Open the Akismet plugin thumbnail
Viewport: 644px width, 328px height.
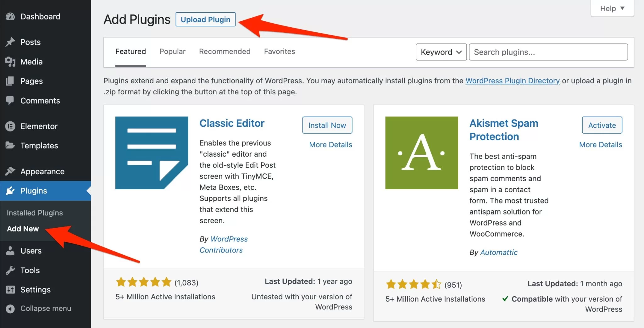pos(421,153)
